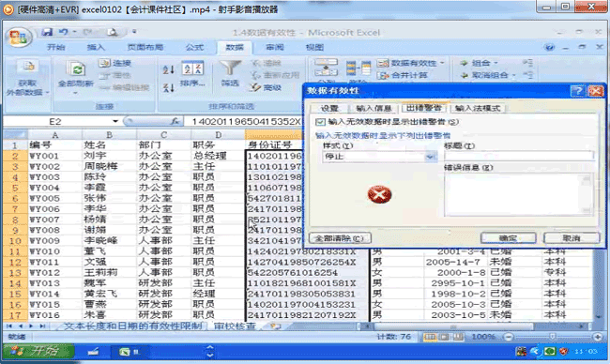
Task: Open the 页面布局 (Page Layout) tab
Action: (145, 48)
